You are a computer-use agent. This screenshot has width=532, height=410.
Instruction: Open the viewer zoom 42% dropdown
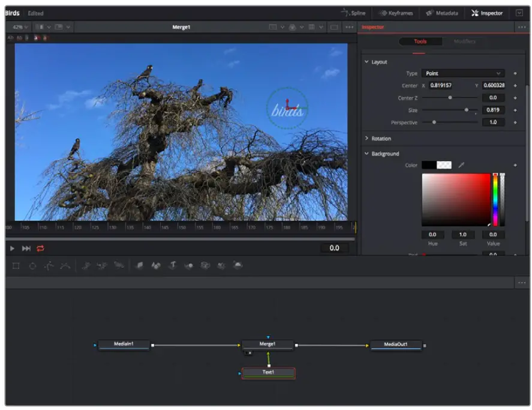click(x=21, y=27)
